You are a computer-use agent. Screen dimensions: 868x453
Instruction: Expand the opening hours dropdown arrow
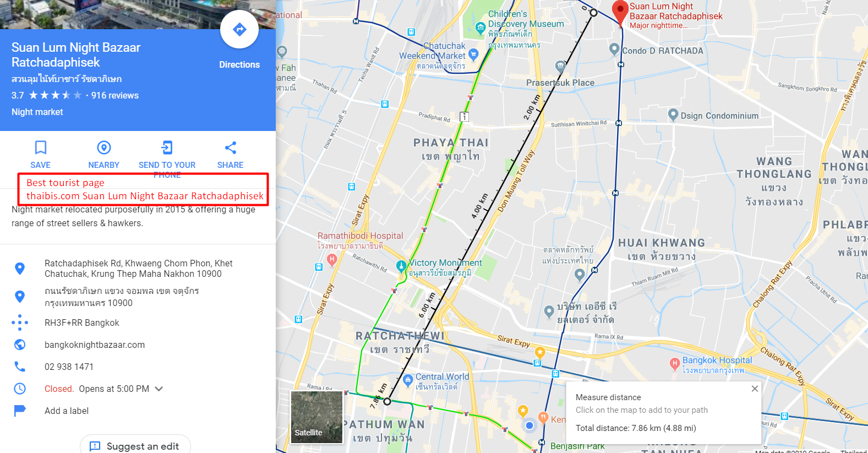pos(159,389)
